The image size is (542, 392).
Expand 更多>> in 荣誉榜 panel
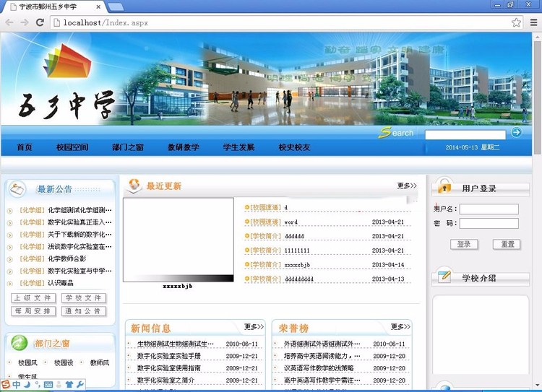pos(401,327)
